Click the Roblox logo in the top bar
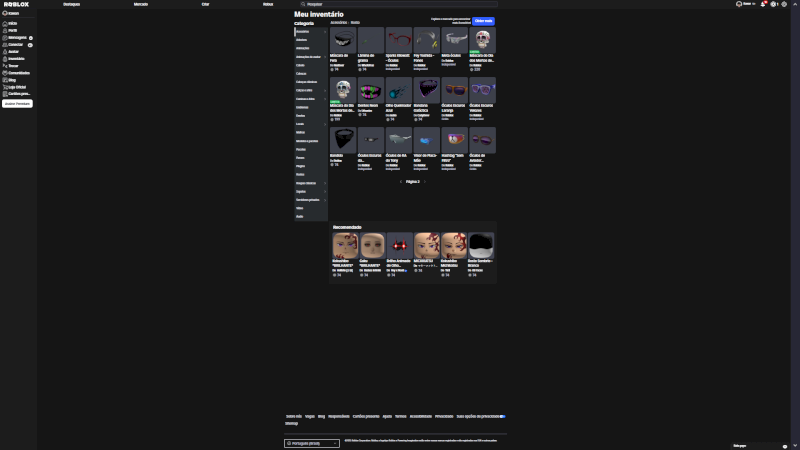Screen dimensions: 800x450 (16, 4)
